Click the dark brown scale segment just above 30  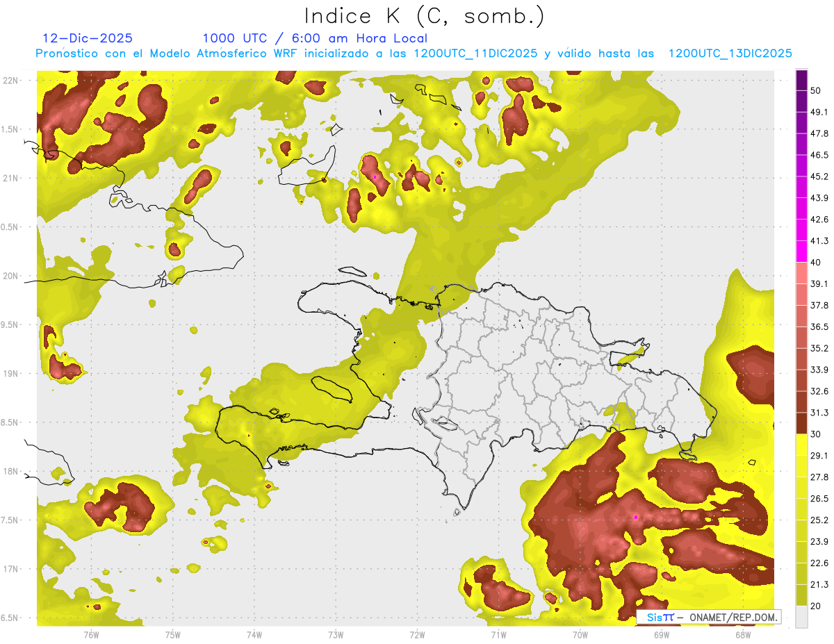pos(801,423)
